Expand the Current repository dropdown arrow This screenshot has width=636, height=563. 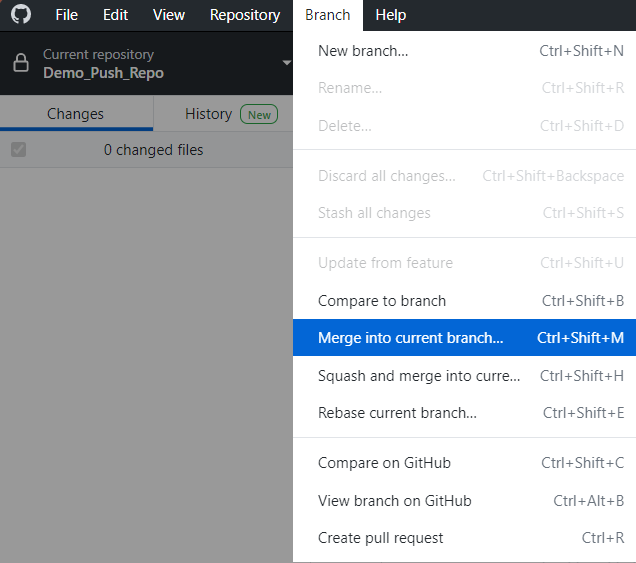click(286, 63)
